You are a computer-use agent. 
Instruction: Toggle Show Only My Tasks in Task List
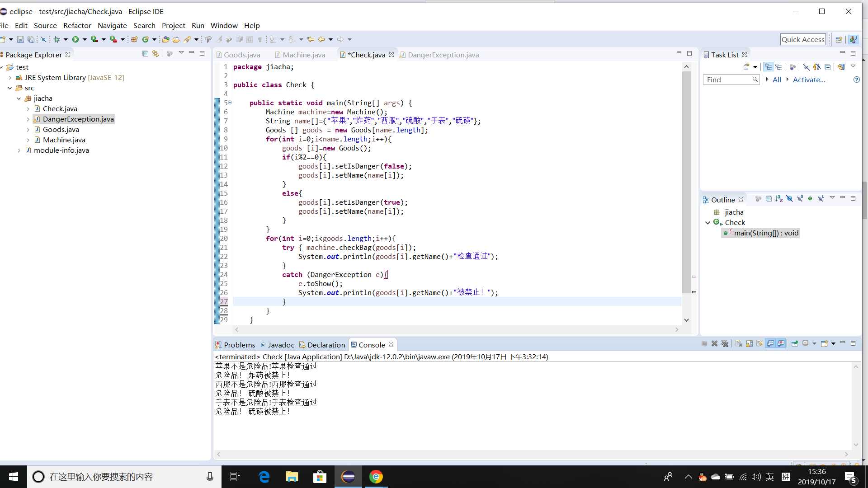[x=817, y=67]
